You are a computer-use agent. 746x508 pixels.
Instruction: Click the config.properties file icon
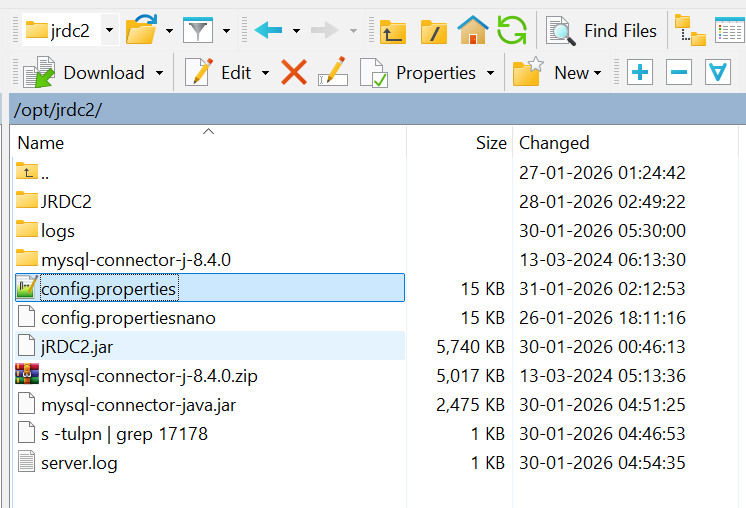point(27,287)
